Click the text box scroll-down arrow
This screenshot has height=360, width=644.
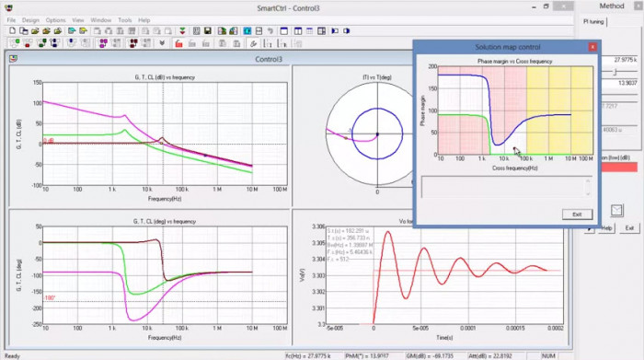pyautogui.click(x=588, y=193)
